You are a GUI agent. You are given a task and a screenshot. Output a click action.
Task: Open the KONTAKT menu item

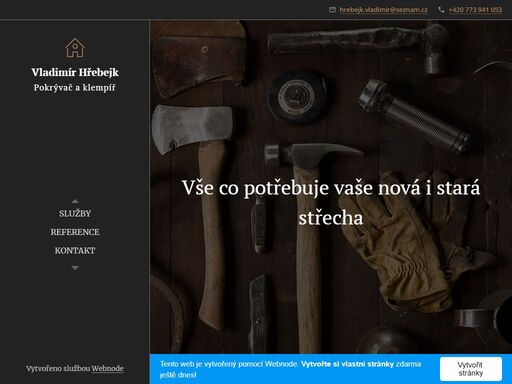(75, 251)
